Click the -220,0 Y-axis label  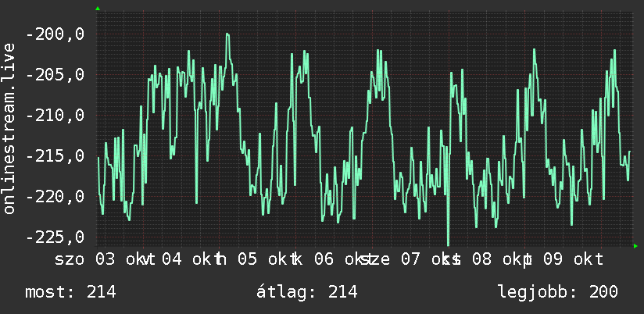pyautogui.click(x=55, y=197)
